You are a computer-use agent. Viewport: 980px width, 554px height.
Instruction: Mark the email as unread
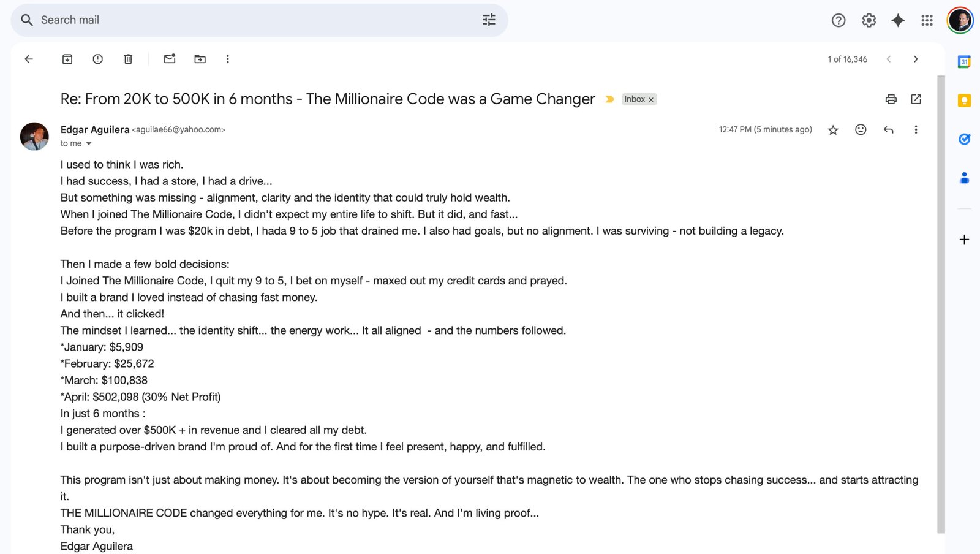(170, 59)
